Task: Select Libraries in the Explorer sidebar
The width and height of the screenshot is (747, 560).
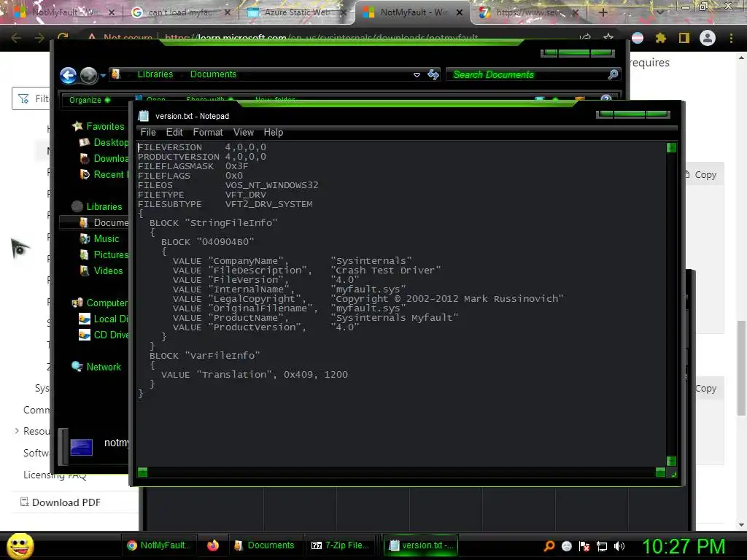Action: click(104, 206)
